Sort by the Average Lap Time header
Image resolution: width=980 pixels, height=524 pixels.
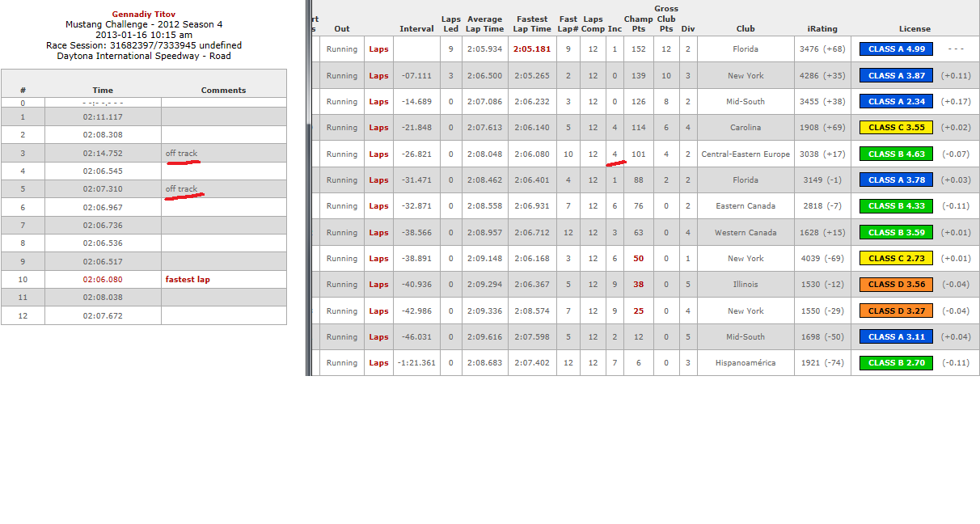pyautogui.click(x=484, y=24)
